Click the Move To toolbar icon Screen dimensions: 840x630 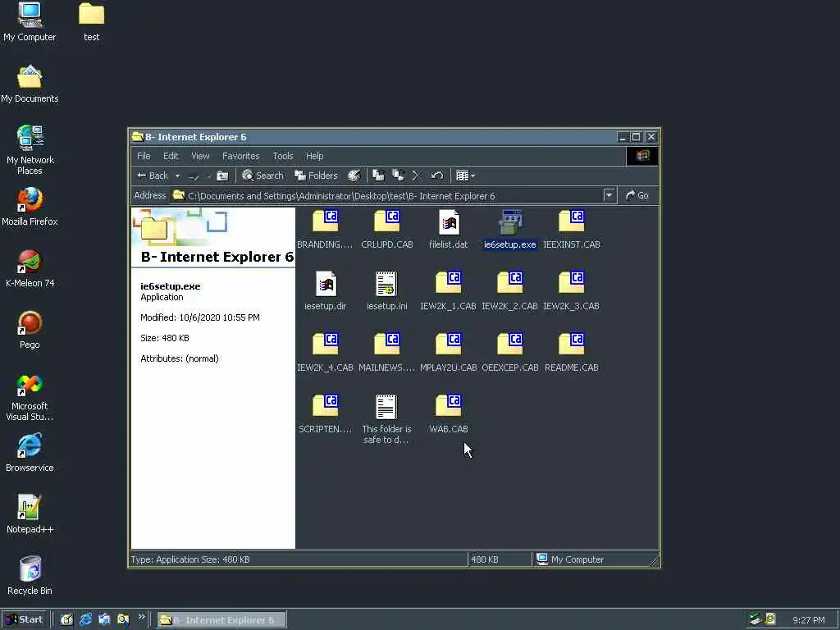[378, 176]
